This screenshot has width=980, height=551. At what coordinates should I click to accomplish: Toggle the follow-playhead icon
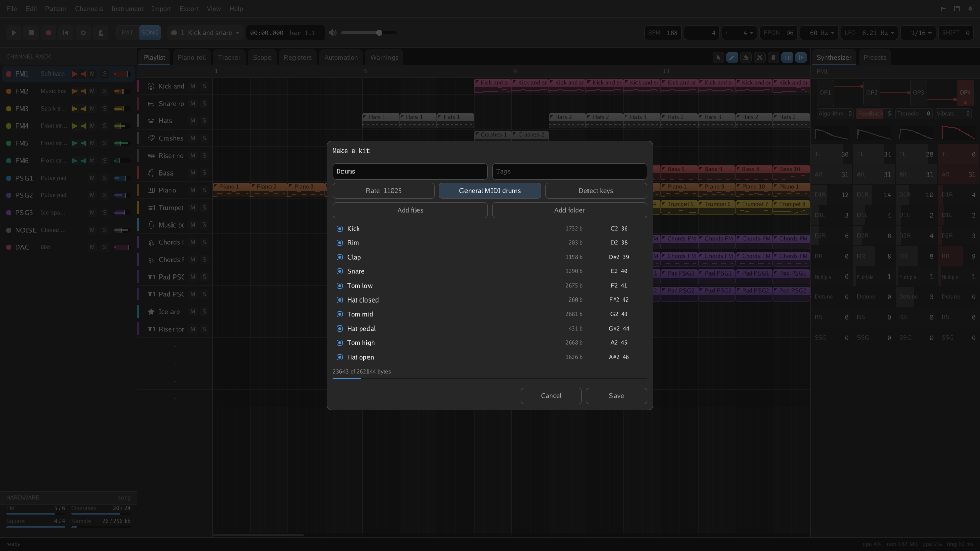tap(801, 58)
